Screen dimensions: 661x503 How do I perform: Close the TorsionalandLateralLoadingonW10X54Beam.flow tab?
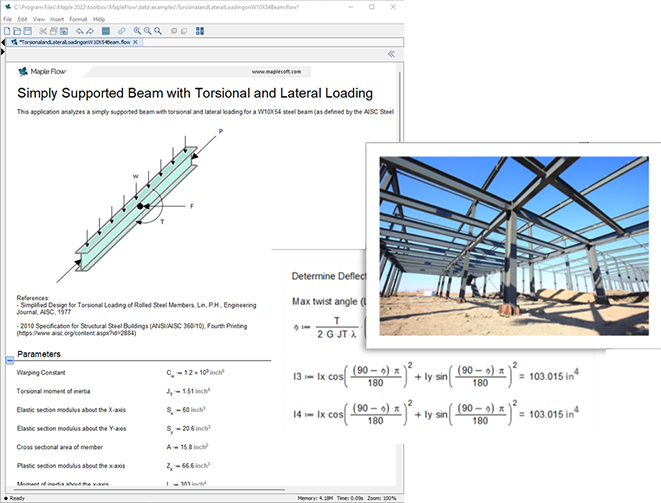tap(135, 42)
